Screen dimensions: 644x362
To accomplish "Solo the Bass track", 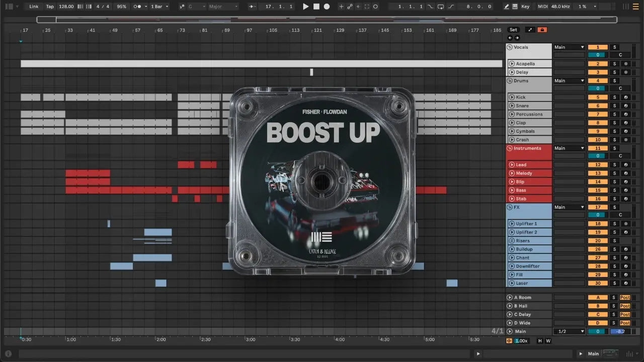I will coord(614,191).
